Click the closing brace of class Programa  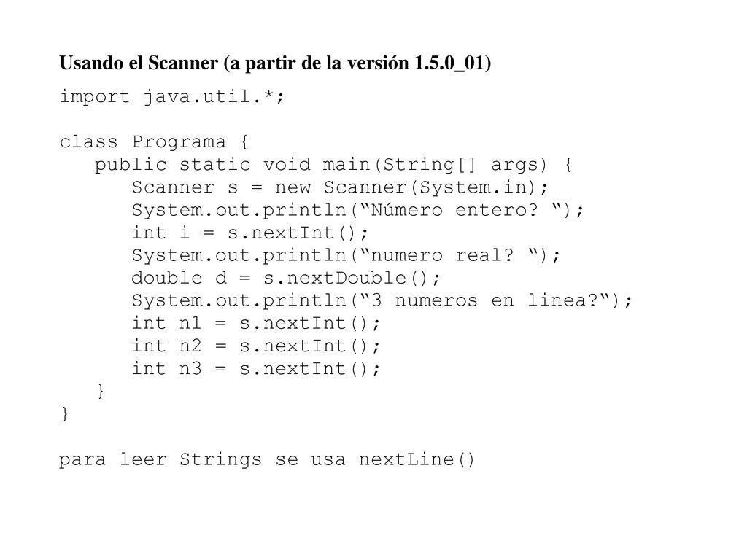[65, 413]
